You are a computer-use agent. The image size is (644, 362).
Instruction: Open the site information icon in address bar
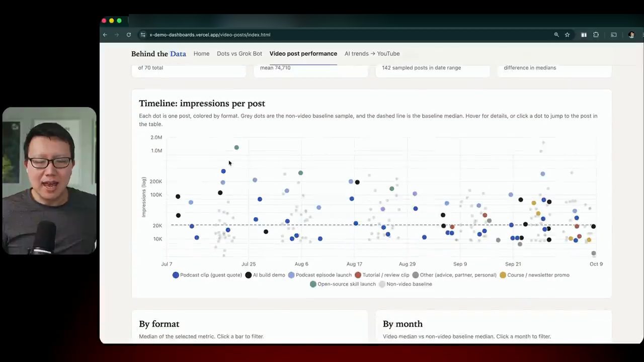point(143,35)
